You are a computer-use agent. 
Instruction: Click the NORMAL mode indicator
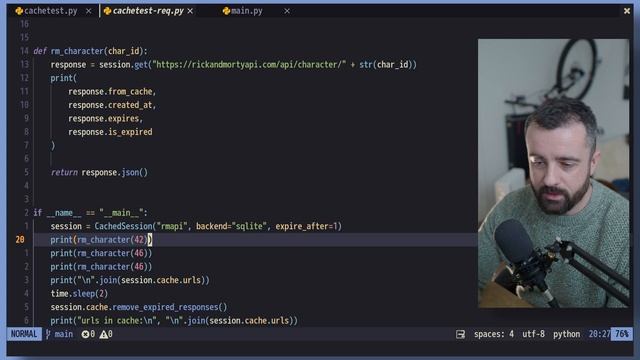(24, 334)
